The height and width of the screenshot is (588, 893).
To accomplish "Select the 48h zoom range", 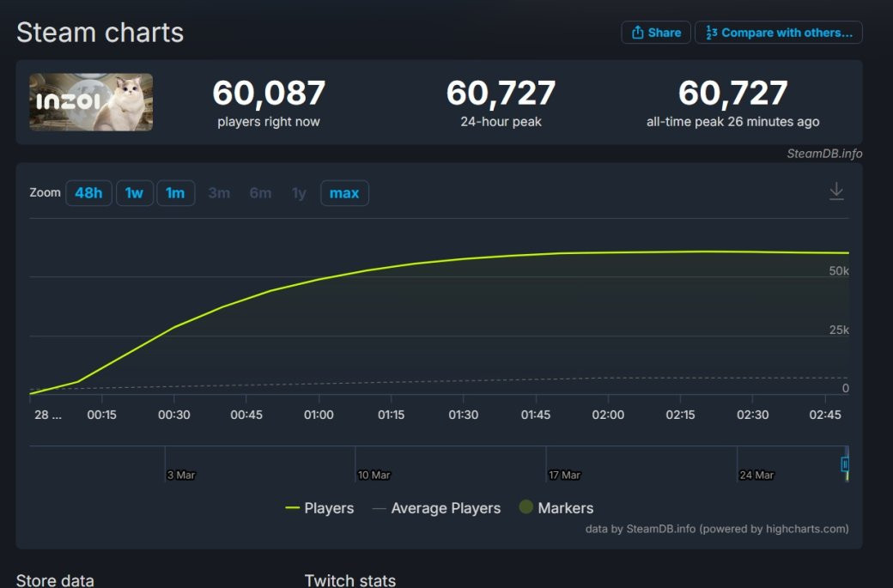I will click(x=88, y=193).
